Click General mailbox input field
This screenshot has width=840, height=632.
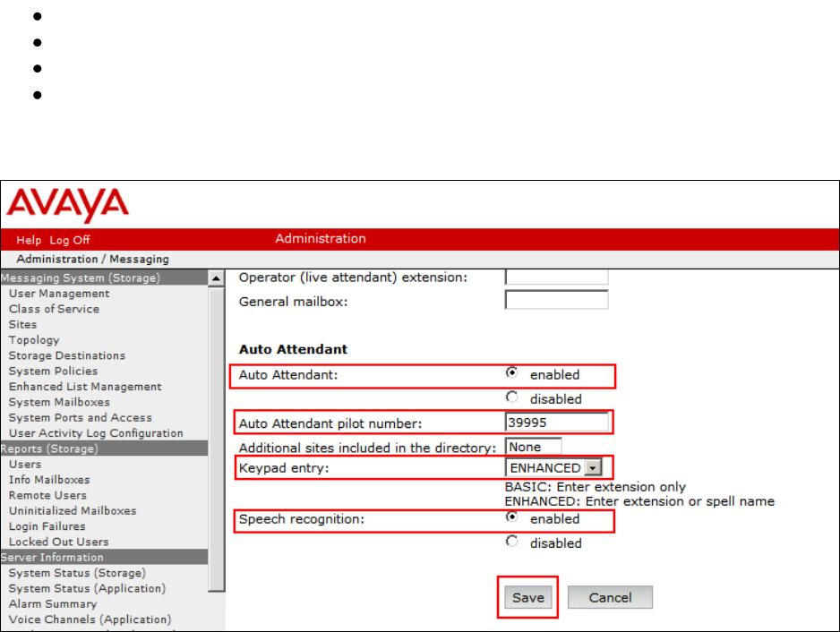[x=556, y=300]
